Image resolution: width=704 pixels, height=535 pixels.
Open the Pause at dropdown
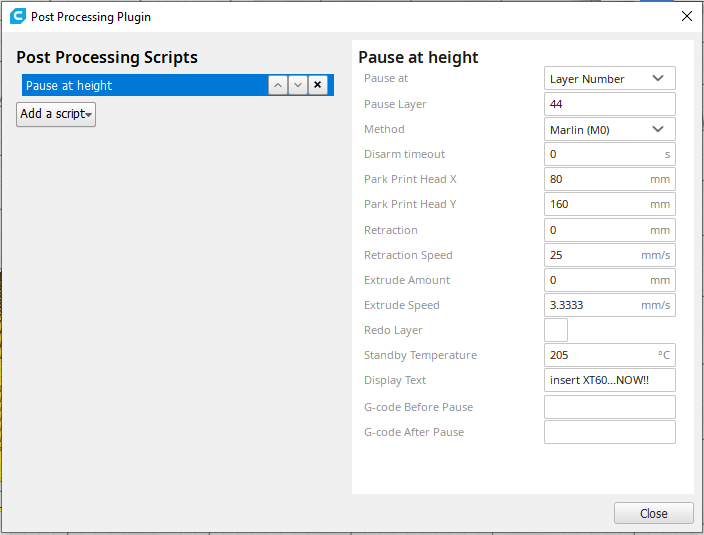click(610, 79)
